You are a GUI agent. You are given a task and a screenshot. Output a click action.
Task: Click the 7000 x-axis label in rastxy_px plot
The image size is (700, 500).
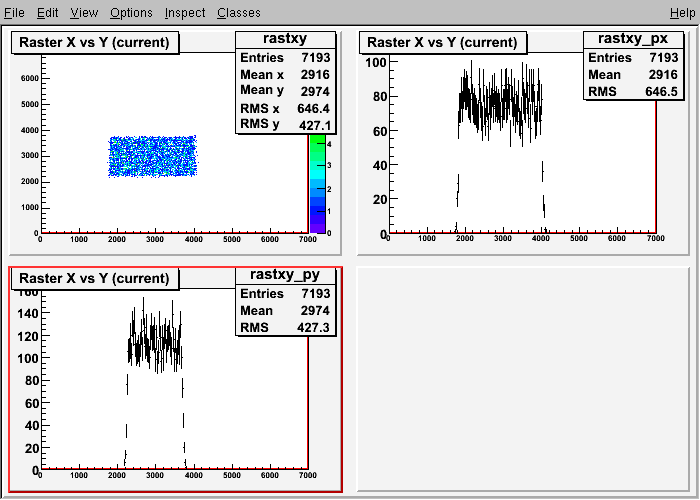[x=655, y=238]
